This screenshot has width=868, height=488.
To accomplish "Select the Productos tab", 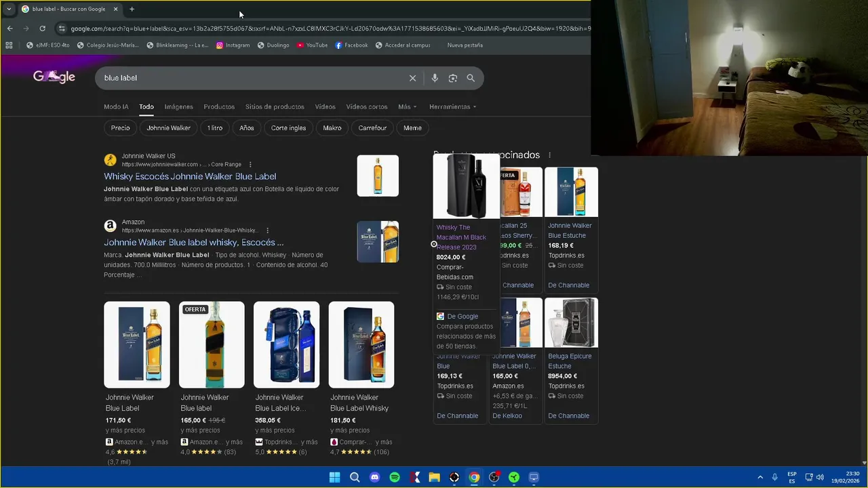I will [219, 106].
